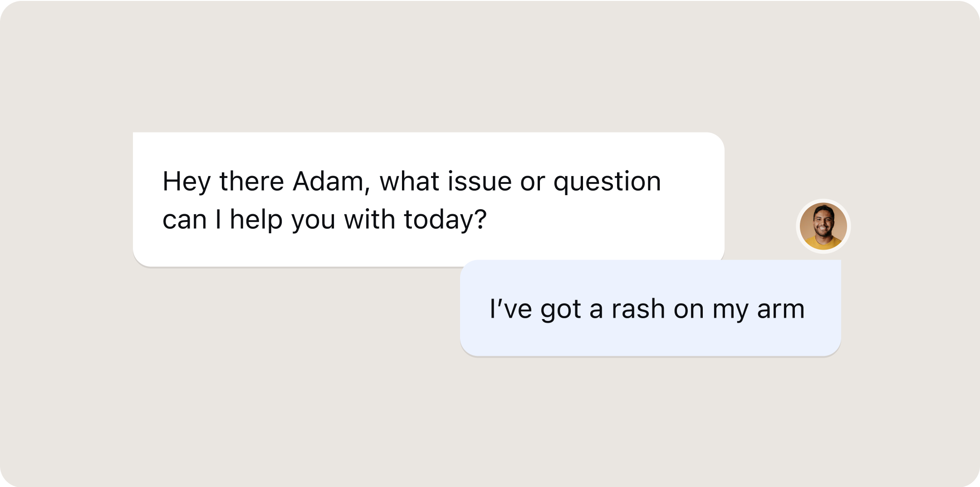Click the word "my" in the reply
The image size is (980, 487).
coord(730,310)
